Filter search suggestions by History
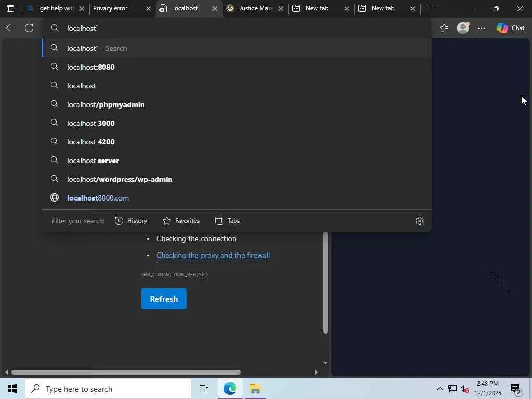 pyautogui.click(x=131, y=221)
